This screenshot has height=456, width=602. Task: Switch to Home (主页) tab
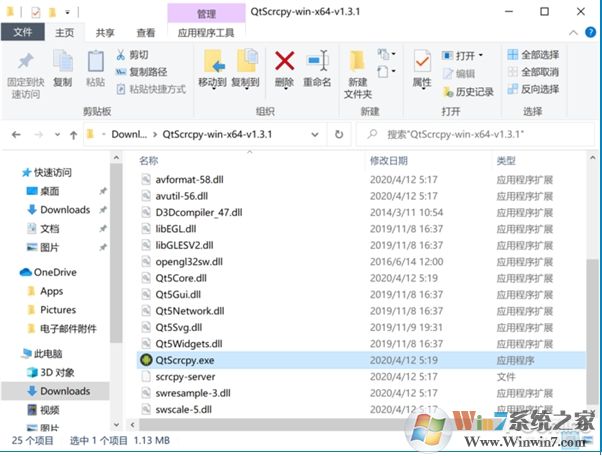click(x=64, y=33)
